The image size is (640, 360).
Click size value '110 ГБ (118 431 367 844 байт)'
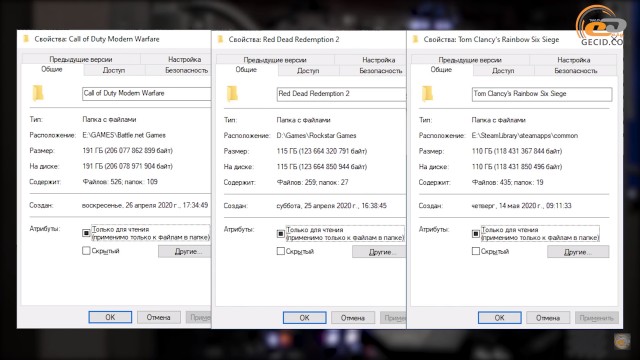point(517,151)
